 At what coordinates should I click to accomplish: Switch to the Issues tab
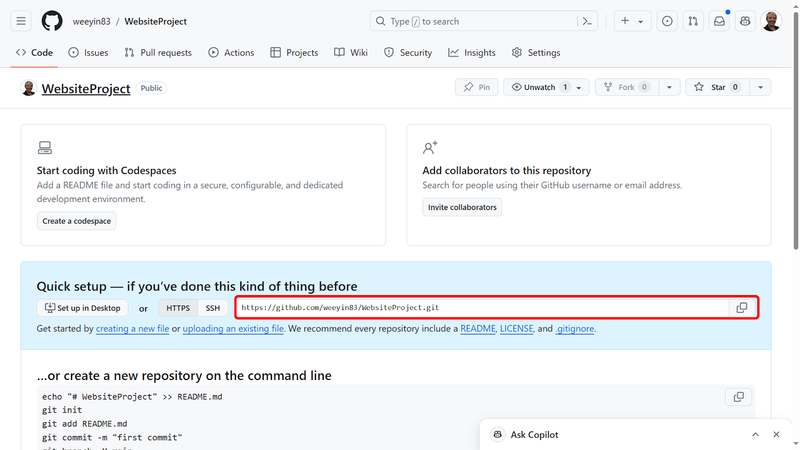88,53
